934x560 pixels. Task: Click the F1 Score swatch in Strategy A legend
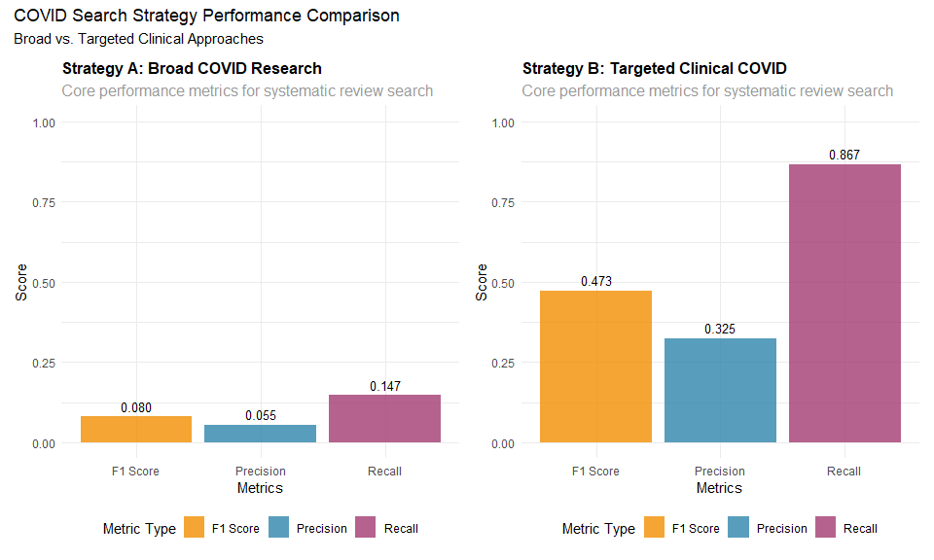pyautogui.click(x=195, y=528)
